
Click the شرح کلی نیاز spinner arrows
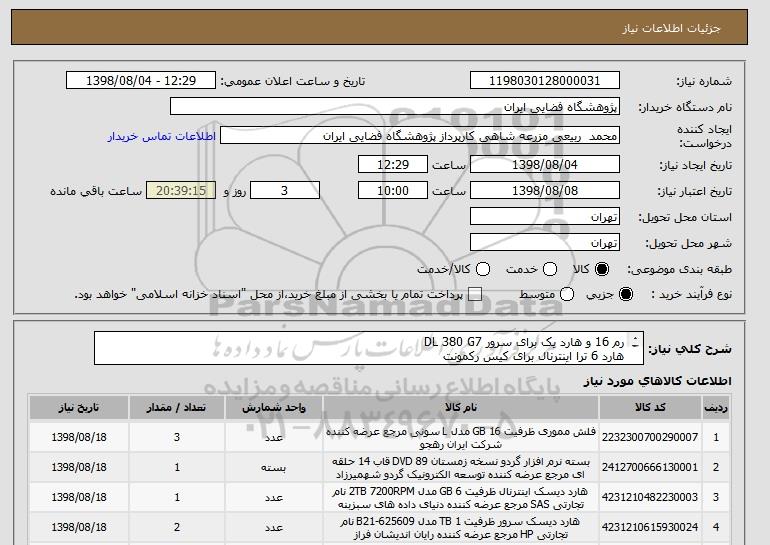point(636,342)
